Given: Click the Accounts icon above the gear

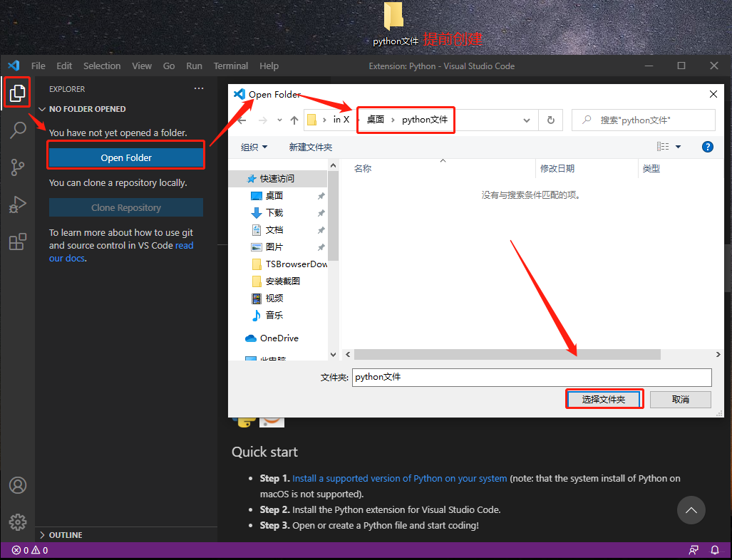Looking at the screenshot, I should 17,485.
